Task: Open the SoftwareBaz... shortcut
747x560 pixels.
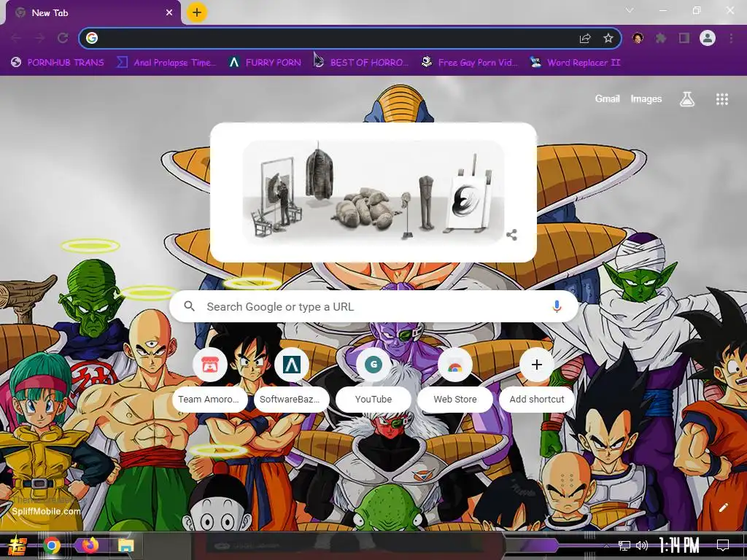Action: 292,379
